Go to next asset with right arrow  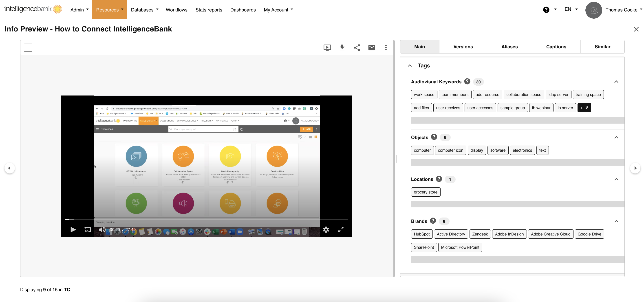[x=635, y=168]
